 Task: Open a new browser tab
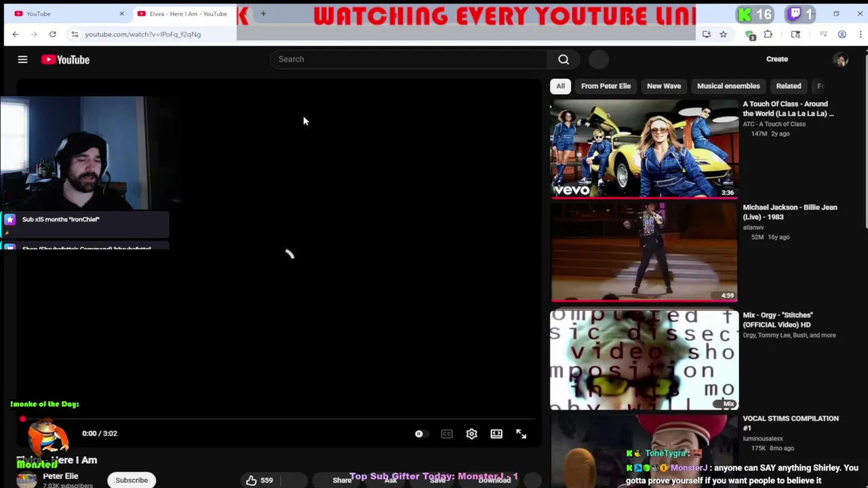pyautogui.click(x=263, y=14)
